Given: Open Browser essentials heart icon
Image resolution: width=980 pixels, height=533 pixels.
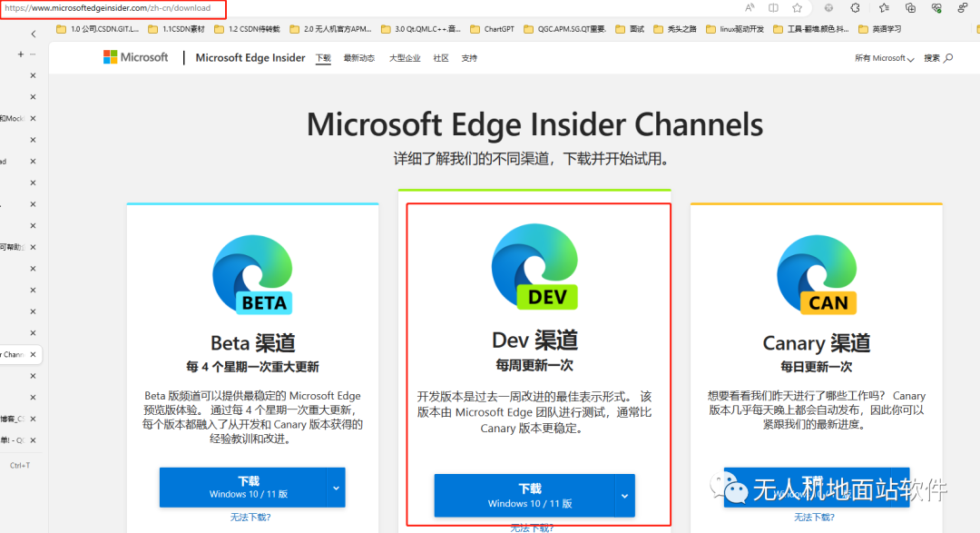Looking at the screenshot, I should pyautogui.click(x=936, y=8).
